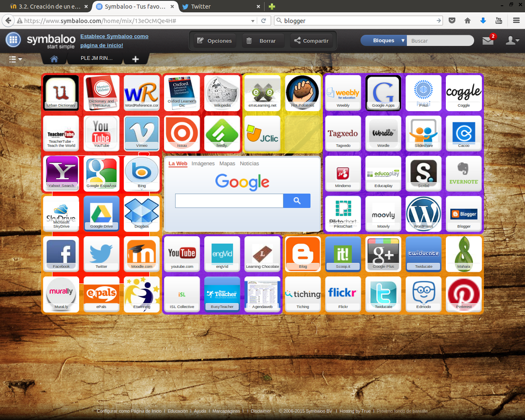Screen dimensions: 525x420
Task: Open the Mindomo tile
Action: [343, 173]
